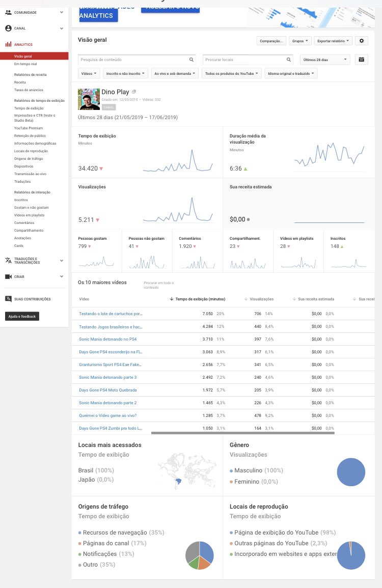This screenshot has width=382, height=588.
Task: Open Idioma original e traduzido dropdown
Action: tap(291, 73)
